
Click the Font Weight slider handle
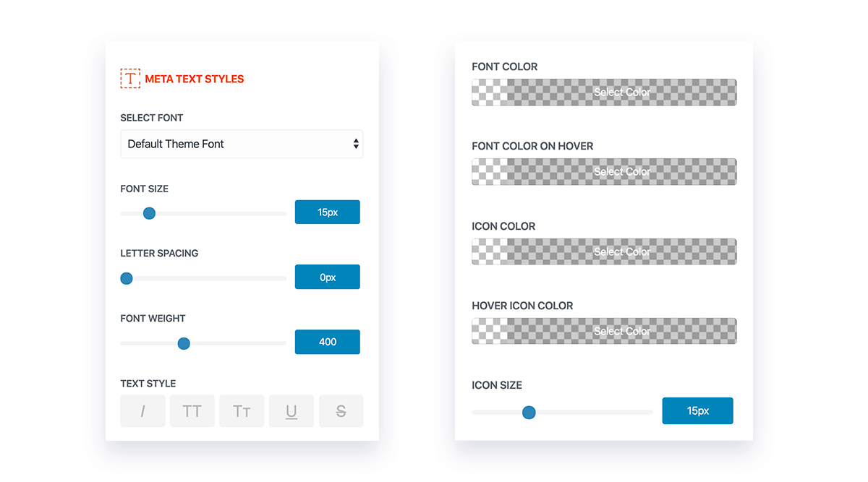pos(184,343)
